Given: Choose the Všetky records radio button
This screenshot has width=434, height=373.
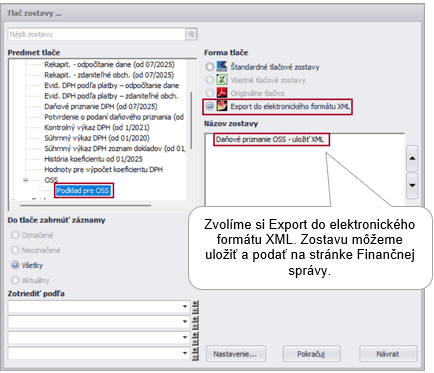Looking at the screenshot, I should (x=15, y=265).
